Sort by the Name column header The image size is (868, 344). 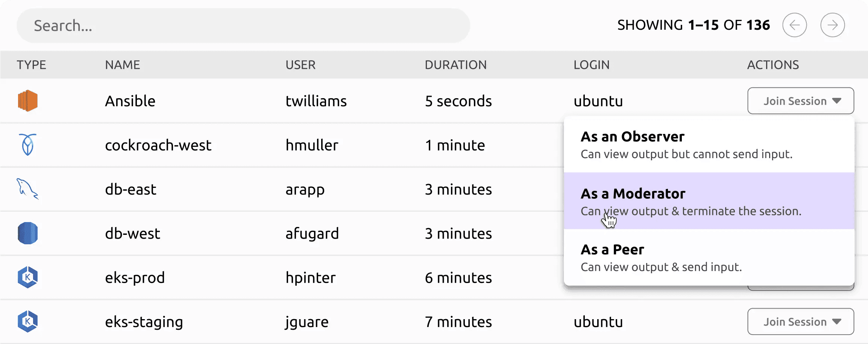pyautogui.click(x=122, y=65)
